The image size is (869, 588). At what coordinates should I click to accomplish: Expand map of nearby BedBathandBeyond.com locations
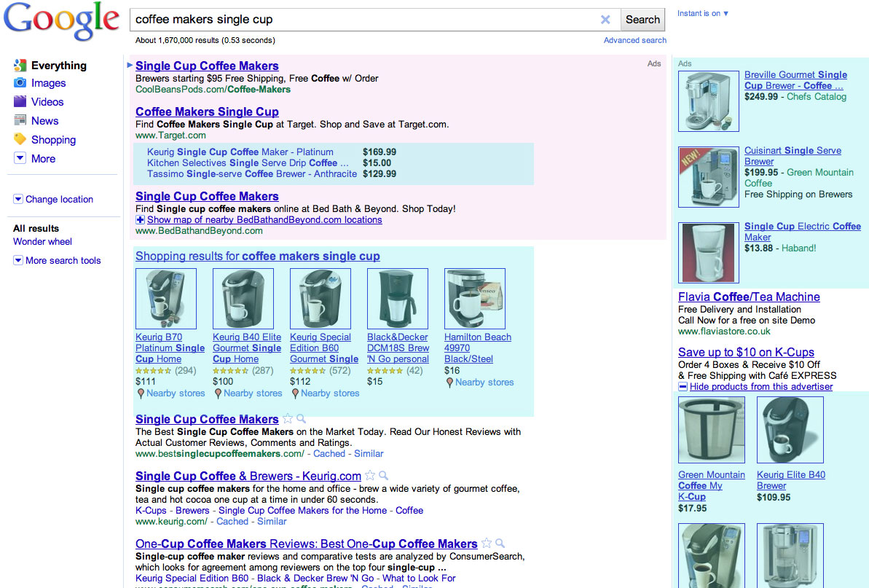[x=259, y=220]
